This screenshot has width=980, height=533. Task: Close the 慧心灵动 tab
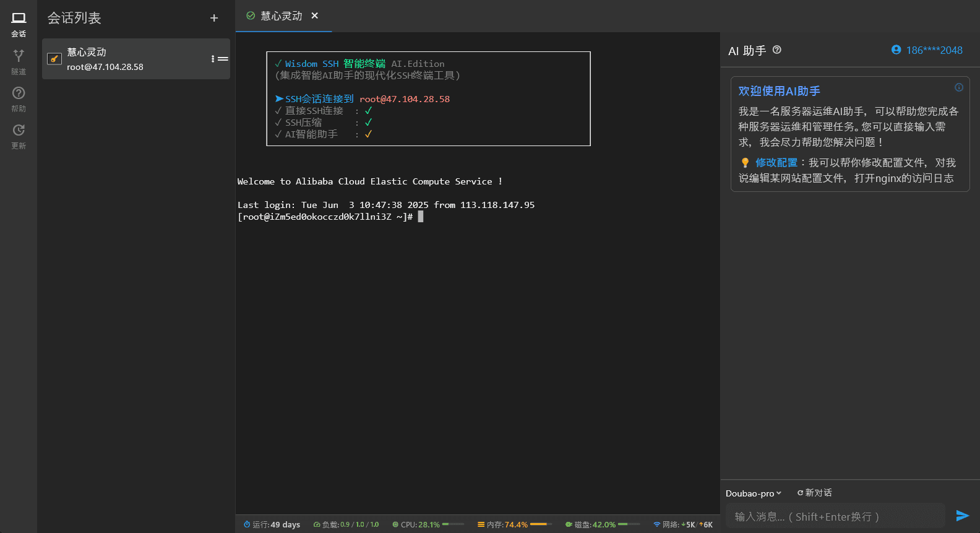[315, 15]
